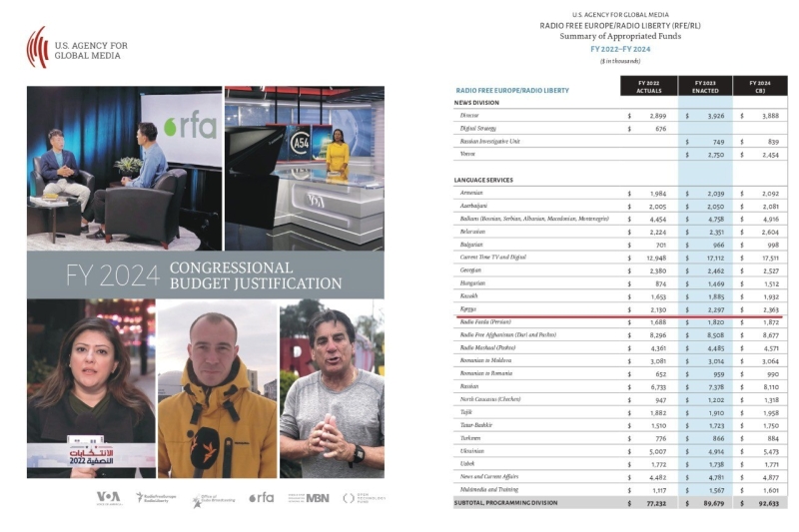Image resolution: width=799 pixels, height=532 pixels.
Task: Click the 'SUBTOTAL, PROGRAMMING DIVISION' row label
Action: tap(505, 502)
